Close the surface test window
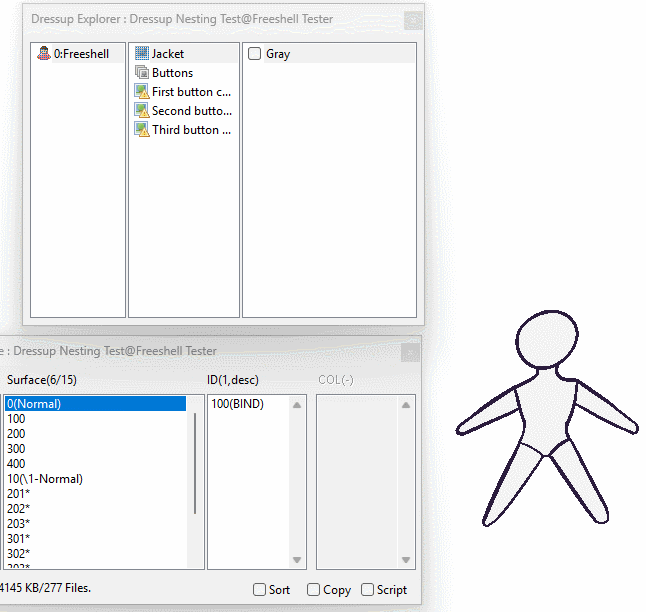This screenshot has height=612, width=646. click(410, 352)
